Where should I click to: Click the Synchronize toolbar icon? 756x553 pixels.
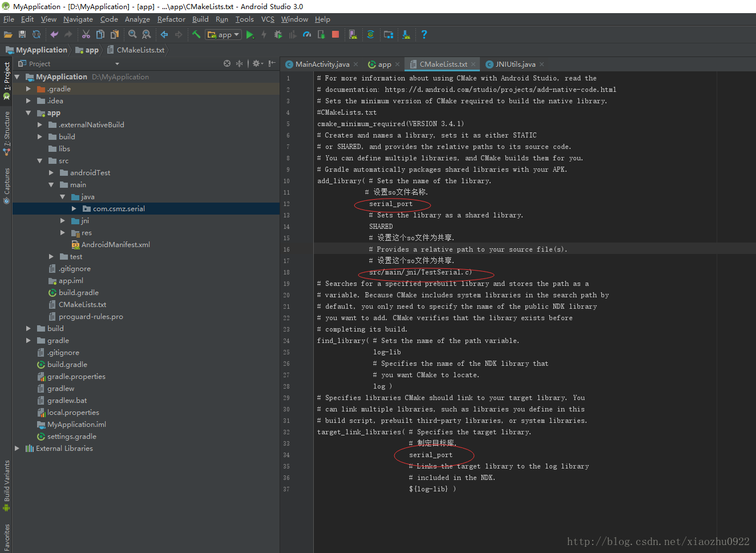pyautogui.click(x=37, y=35)
